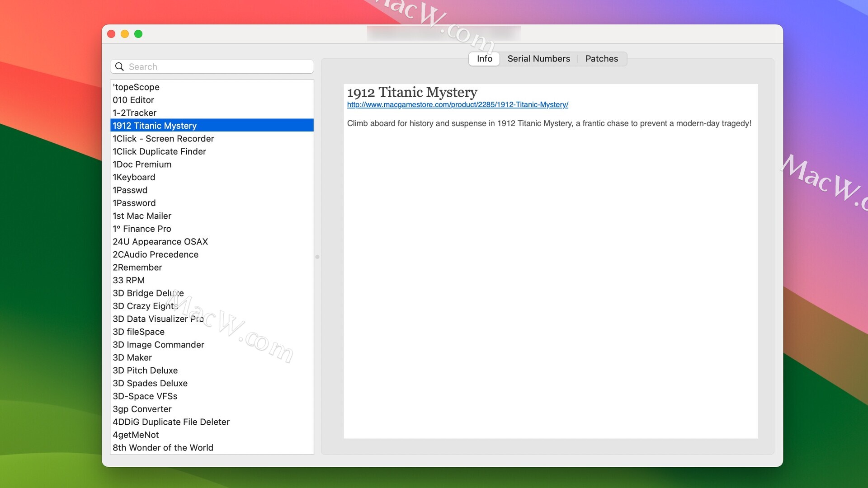
Task: Choose 3D-Space VFSs entry
Action: coord(212,396)
